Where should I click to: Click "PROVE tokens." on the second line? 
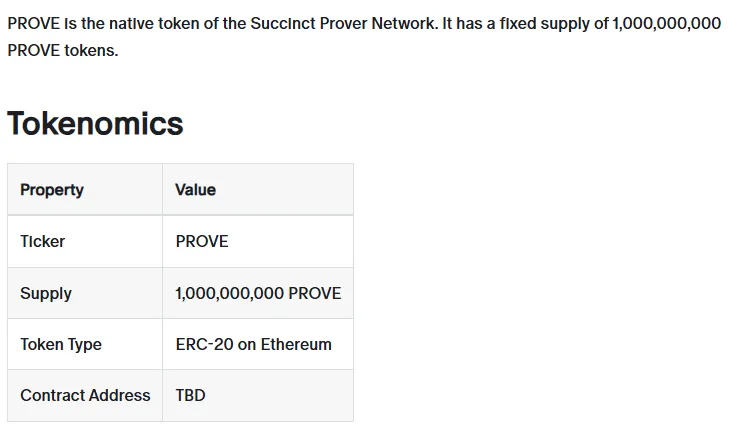[x=62, y=50]
